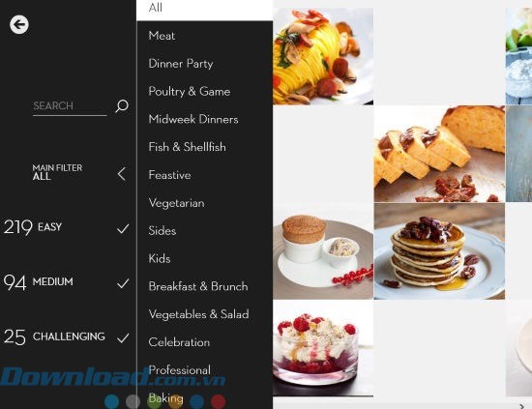The width and height of the screenshot is (532, 409).
Task: Click the back arrow button
Action: (x=19, y=24)
